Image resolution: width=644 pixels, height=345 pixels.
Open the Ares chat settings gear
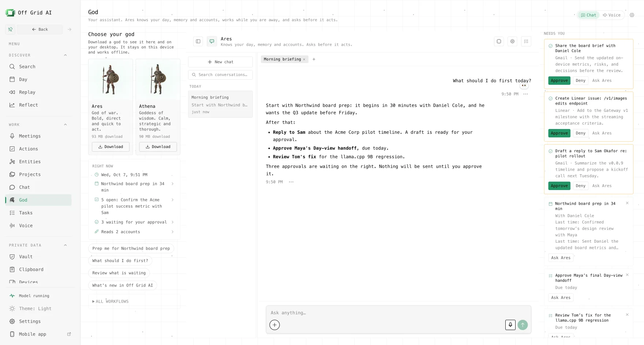pyautogui.click(x=512, y=41)
